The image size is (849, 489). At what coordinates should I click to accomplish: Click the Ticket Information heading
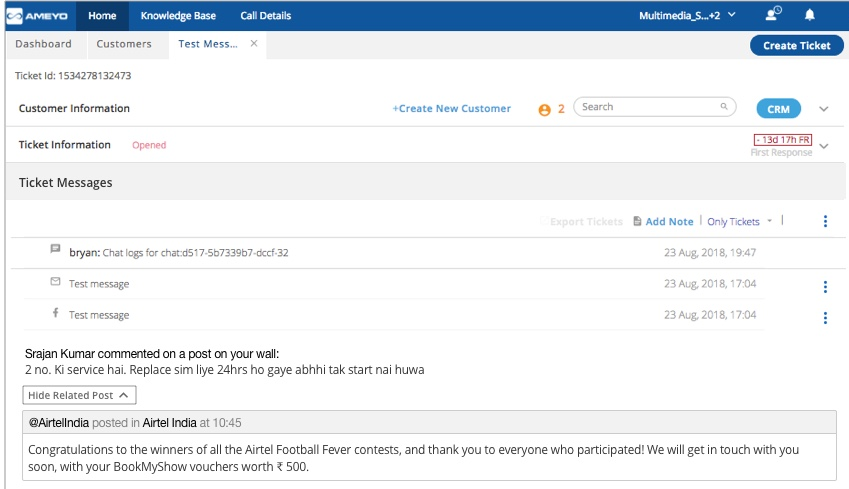[x=64, y=145]
